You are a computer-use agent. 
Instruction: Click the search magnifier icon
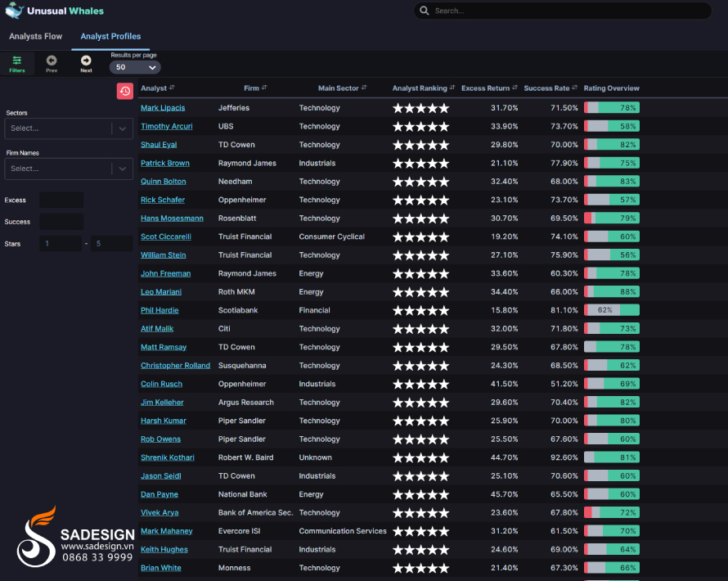pos(424,10)
